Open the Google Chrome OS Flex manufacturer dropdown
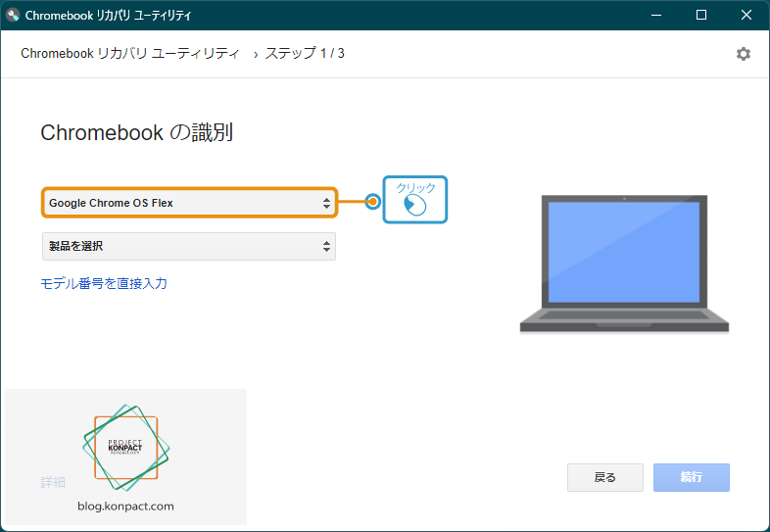770x532 pixels. [189, 203]
